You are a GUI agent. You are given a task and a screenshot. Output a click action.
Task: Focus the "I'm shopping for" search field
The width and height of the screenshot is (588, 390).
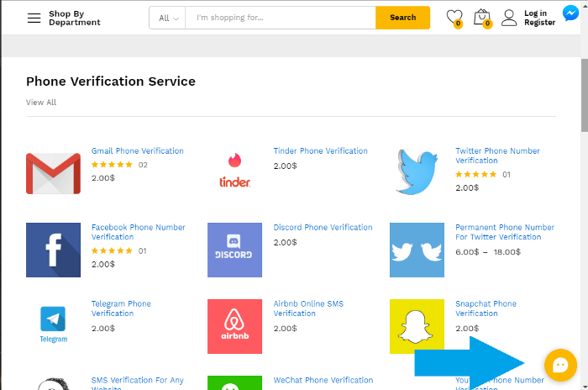point(280,18)
